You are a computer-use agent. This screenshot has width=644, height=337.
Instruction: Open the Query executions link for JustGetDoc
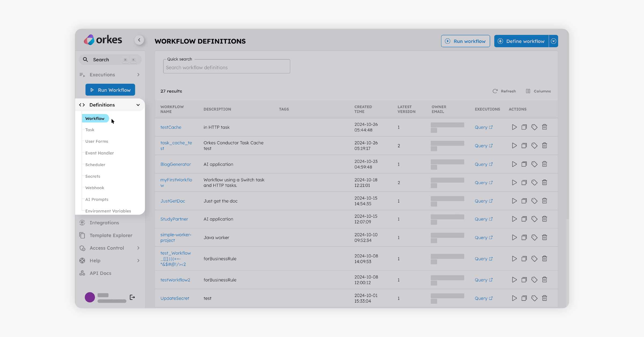pos(484,201)
